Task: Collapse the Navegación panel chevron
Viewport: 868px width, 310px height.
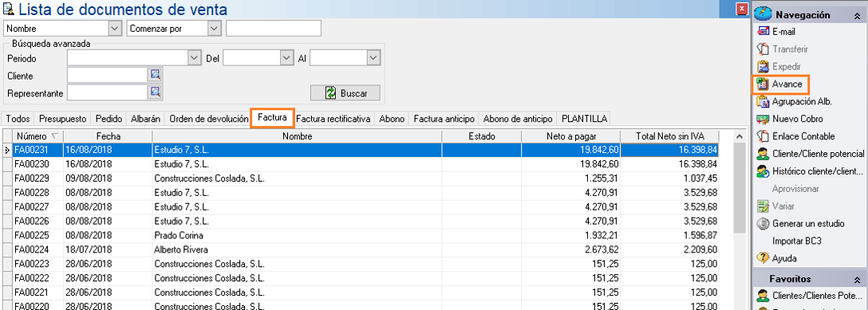Action: coord(857,15)
